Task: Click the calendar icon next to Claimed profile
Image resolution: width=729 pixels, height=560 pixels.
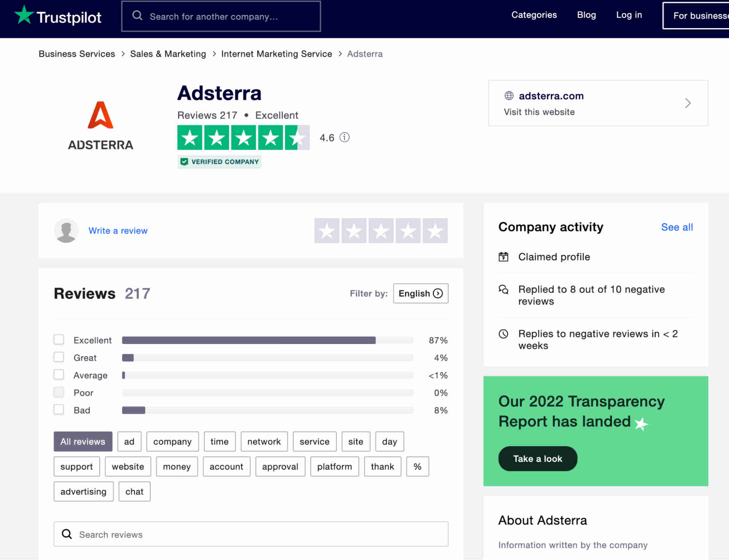Action: (x=504, y=257)
